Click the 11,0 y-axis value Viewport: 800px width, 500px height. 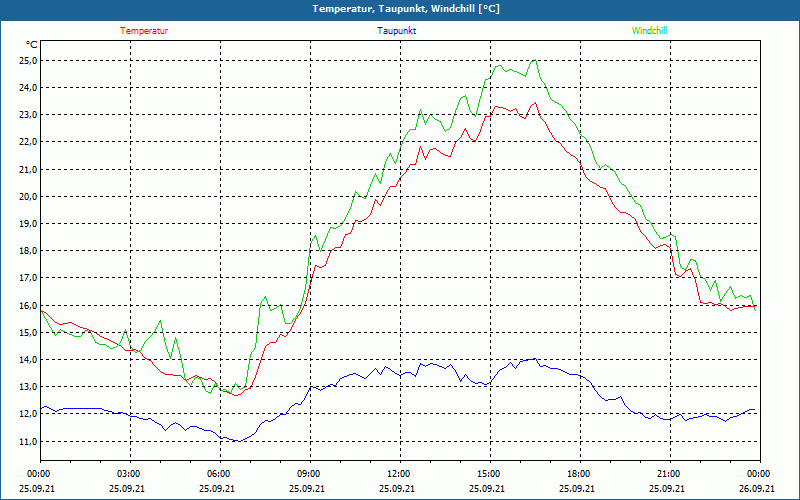pyautogui.click(x=29, y=441)
